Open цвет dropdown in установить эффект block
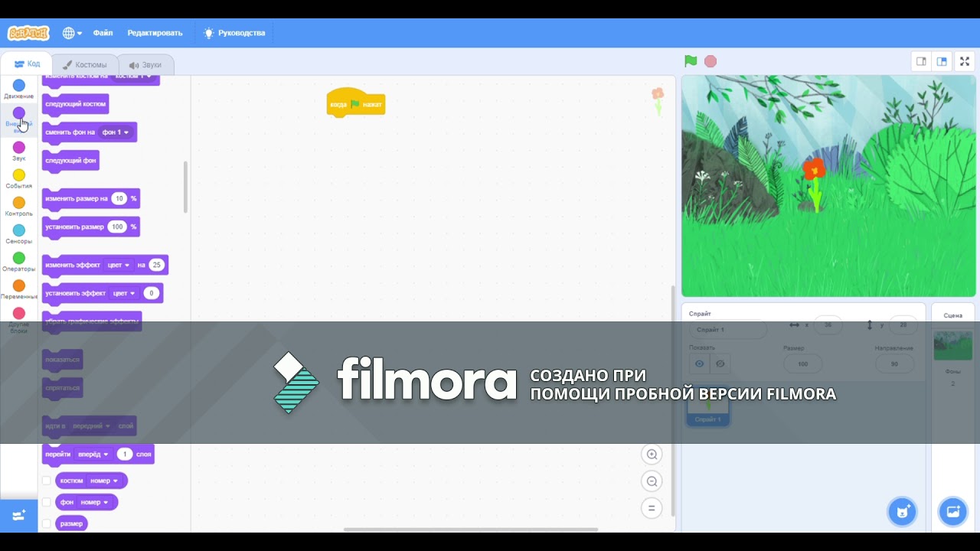This screenshot has width=980, height=551. [x=124, y=293]
